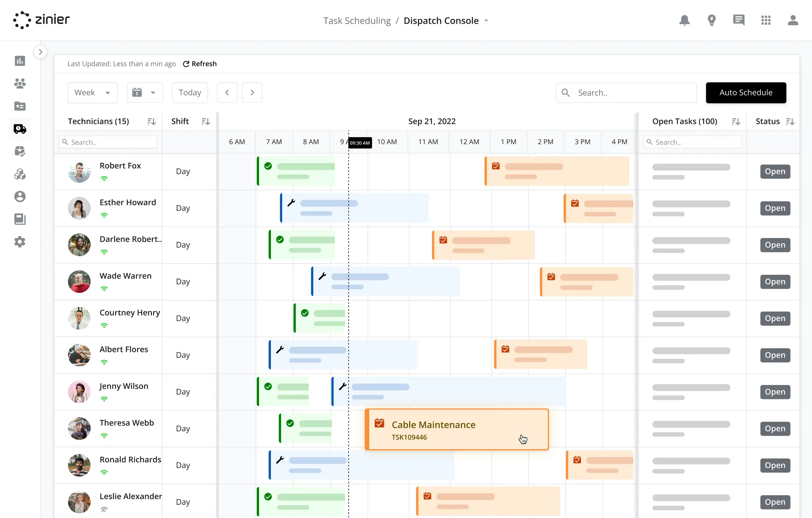This screenshot has height=518, width=812.
Task: Select Wade Warren's blue wrench task
Action: pyautogui.click(x=385, y=281)
